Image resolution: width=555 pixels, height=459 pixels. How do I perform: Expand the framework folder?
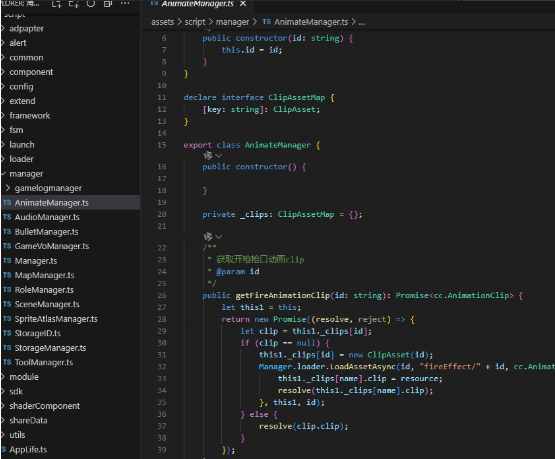pyautogui.click(x=30, y=116)
